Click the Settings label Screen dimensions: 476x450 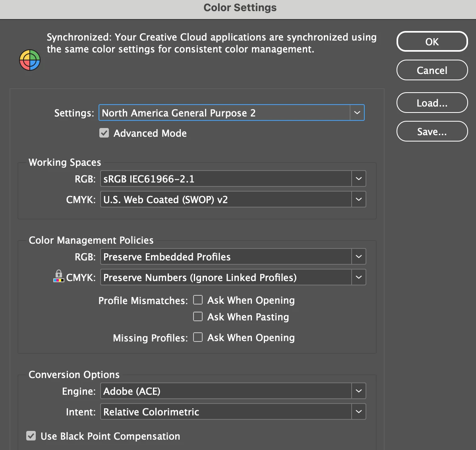[x=74, y=113]
